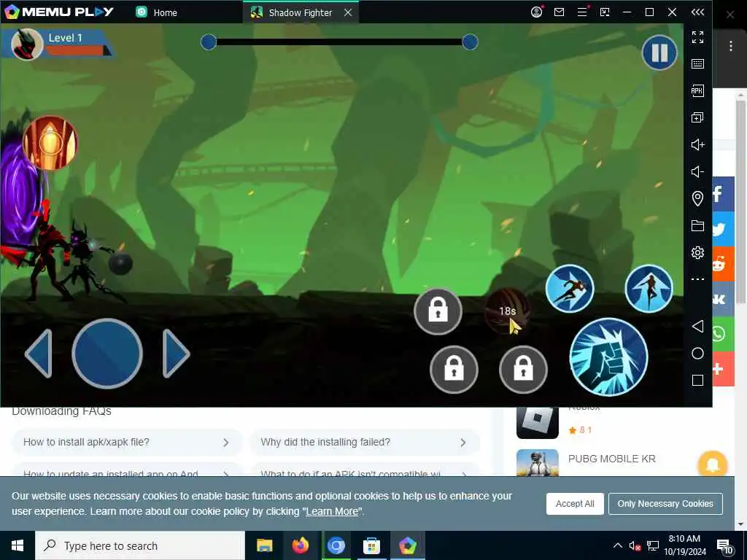The width and height of the screenshot is (747, 560).
Task: Tap the skill on 18s cooldown
Action: click(508, 311)
